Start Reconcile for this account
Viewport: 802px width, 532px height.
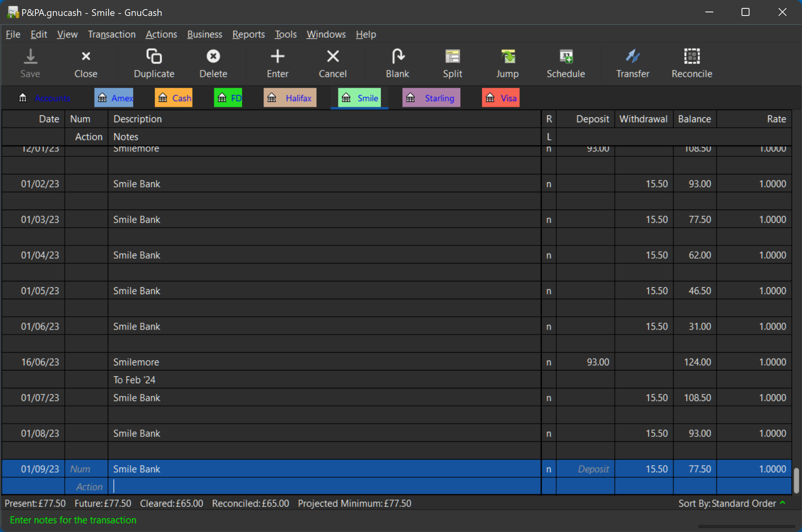pyautogui.click(x=692, y=57)
